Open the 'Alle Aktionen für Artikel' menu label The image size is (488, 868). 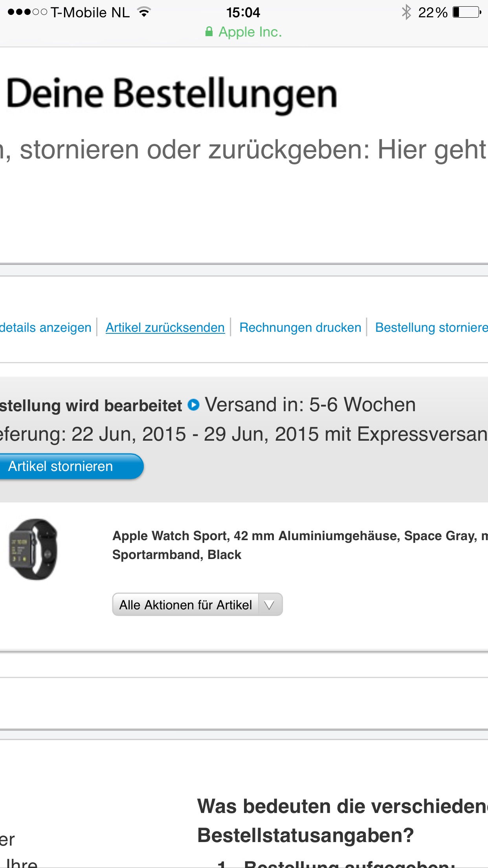[x=185, y=605]
